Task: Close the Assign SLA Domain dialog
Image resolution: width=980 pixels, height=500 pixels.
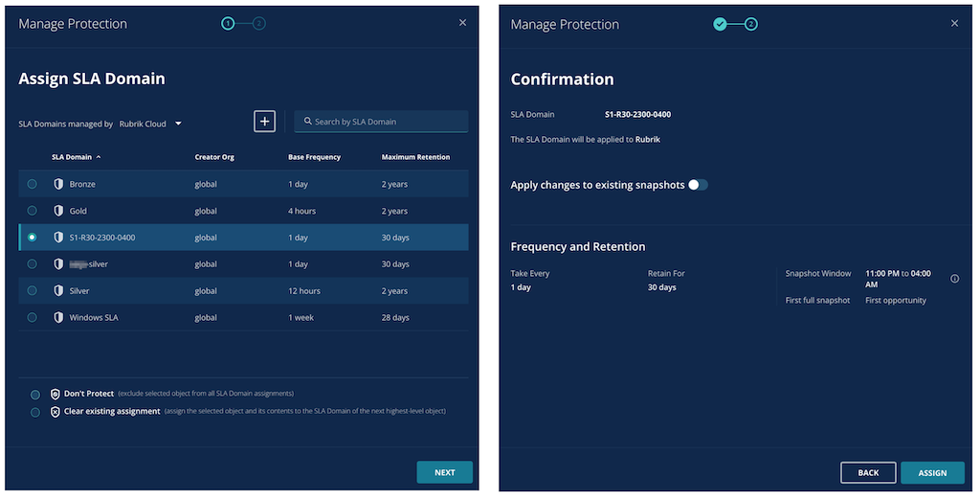Action: point(462,23)
